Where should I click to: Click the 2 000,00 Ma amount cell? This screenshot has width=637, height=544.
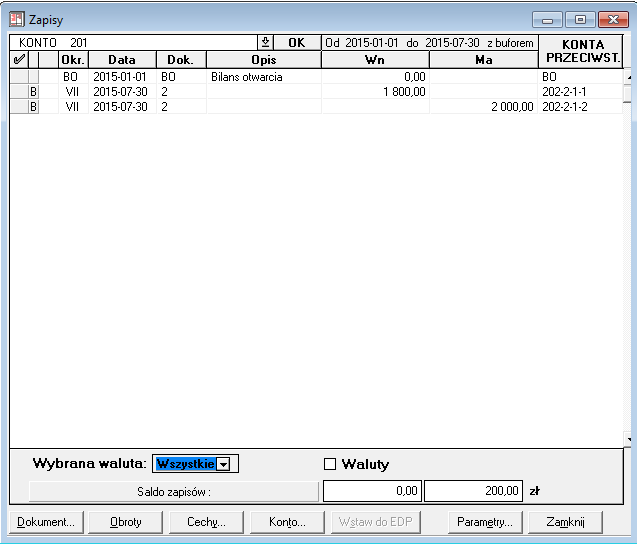484,107
